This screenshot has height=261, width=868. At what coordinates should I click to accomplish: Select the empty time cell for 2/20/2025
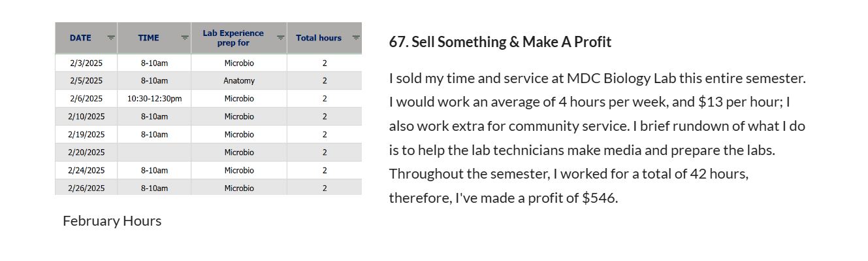(x=154, y=152)
